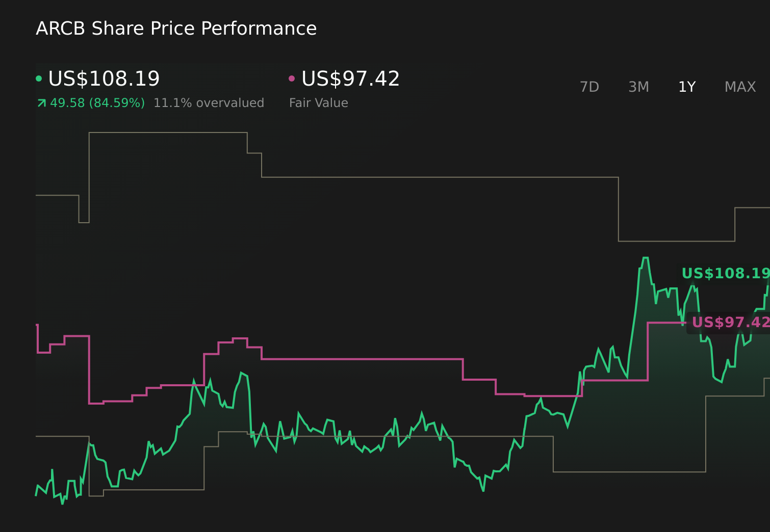
Task: Click the pink US$97.42 chart end tag
Action: point(729,323)
